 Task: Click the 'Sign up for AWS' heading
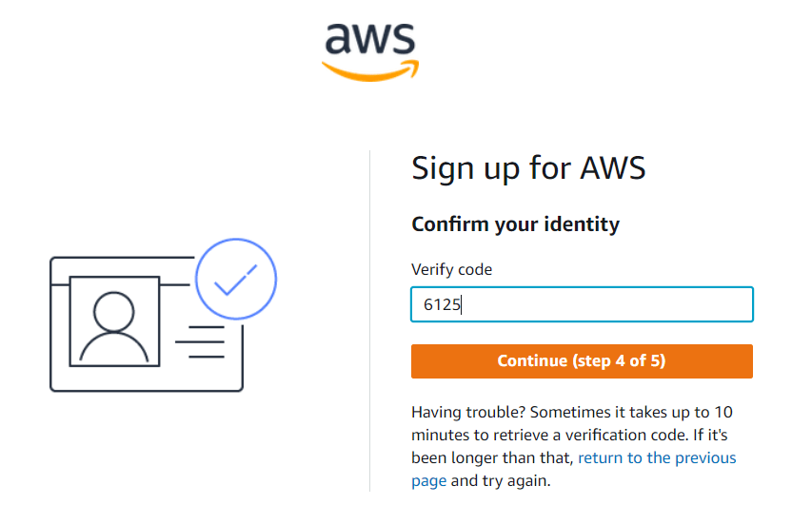pyautogui.click(x=528, y=168)
